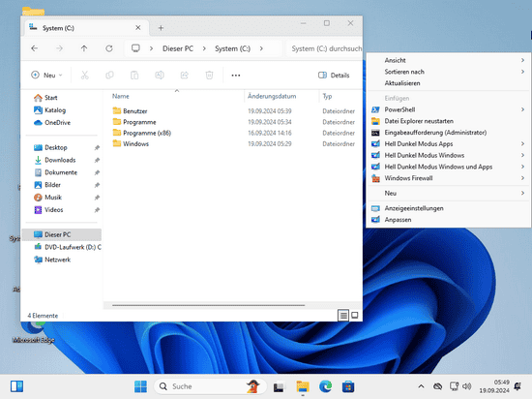The height and width of the screenshot is (399, 532).
Task: Open PowerShell submenu entry
Action: (x=449, y=109)
